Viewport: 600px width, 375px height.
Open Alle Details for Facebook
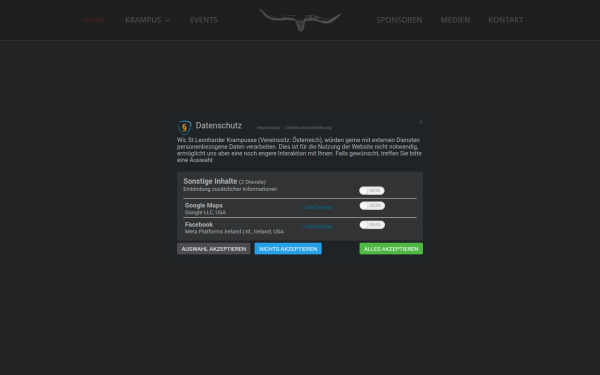click(x=316, y=227)
